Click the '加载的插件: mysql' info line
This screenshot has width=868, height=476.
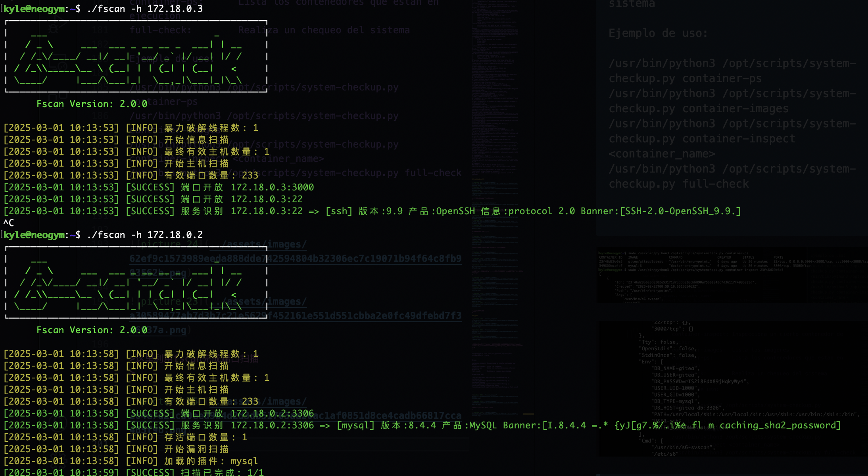pos(211,461)
